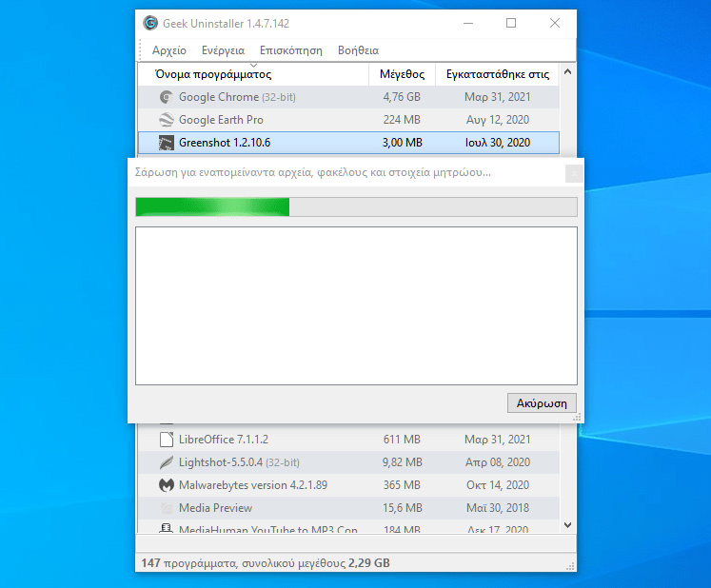Select the Google Chrome (32-bit) row
Screen dimensions: 711x588
click(348, 97)
